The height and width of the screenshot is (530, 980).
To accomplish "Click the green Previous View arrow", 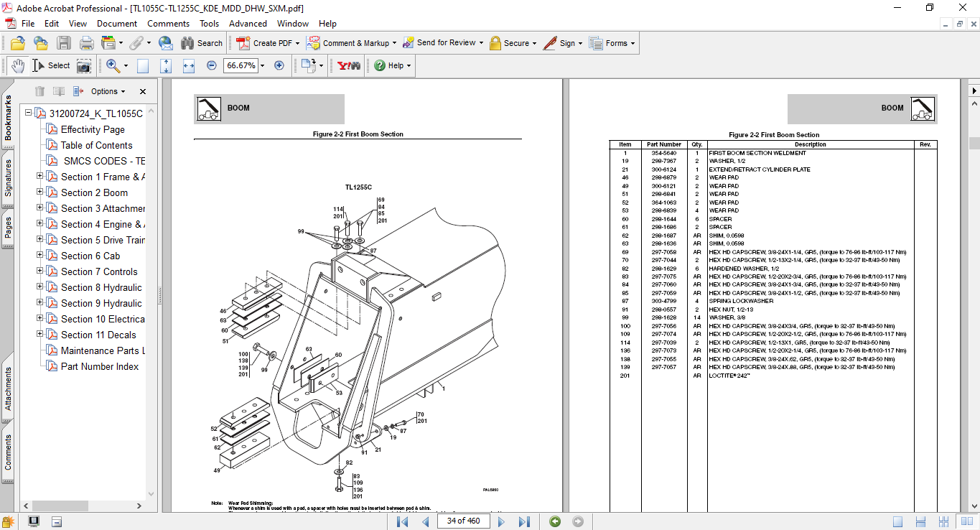I will (554, 521).
